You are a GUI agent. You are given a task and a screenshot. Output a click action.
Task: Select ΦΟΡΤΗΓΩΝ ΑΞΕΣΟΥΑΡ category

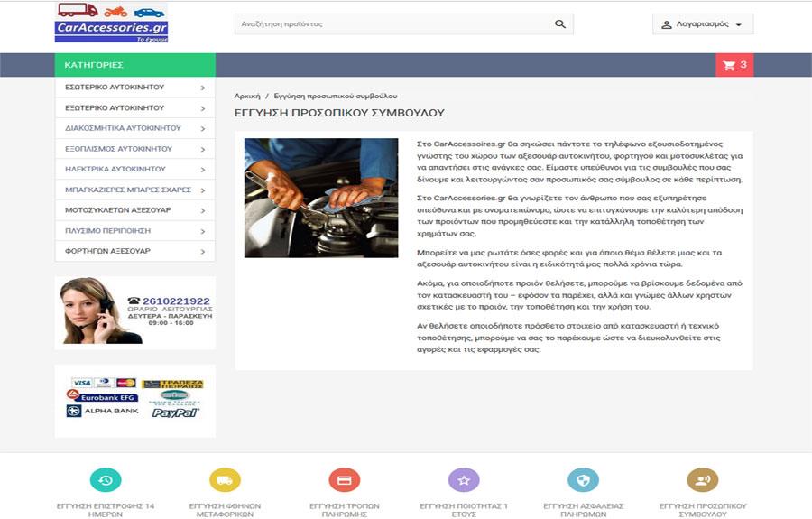point(107,251)
